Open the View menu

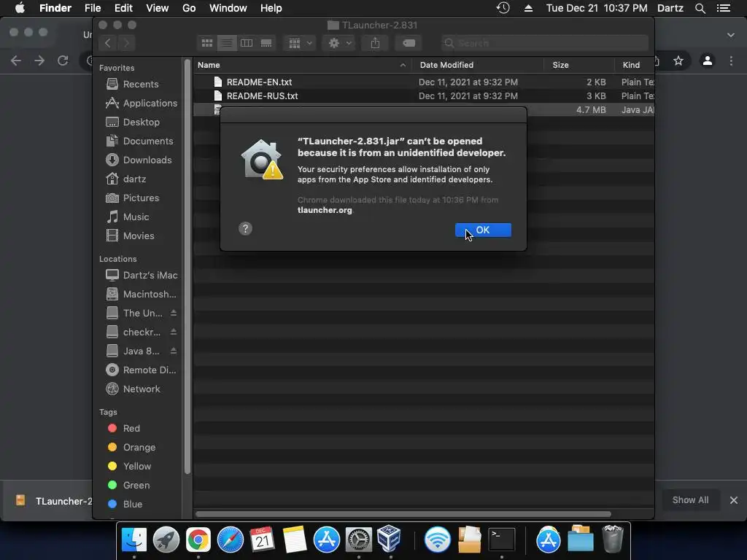point(158,8)
